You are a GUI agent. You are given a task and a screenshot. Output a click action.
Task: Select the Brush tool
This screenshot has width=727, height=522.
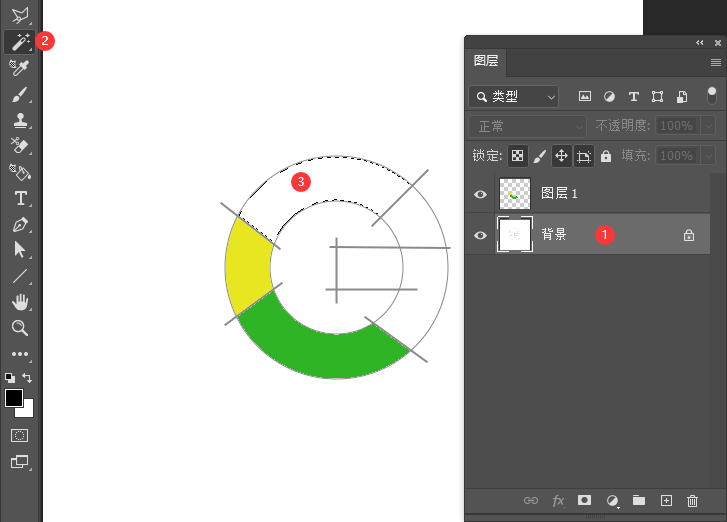coord(19,95)
